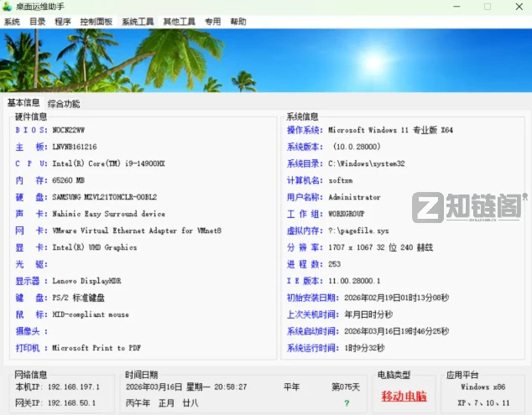Switch to the 综合功能 tab
Image resolution: width=532 pixels, height=415 pixels.
(x=64, y=103)
